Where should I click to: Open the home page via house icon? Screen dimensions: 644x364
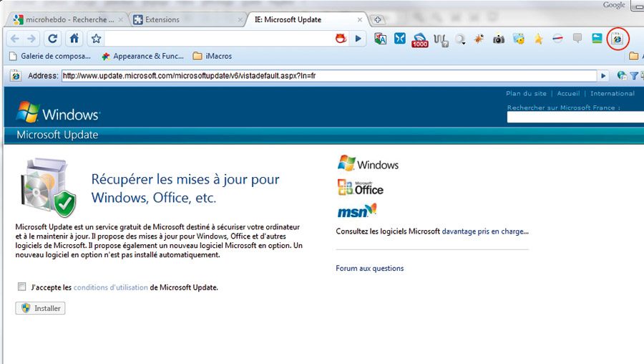coord(74,39)
